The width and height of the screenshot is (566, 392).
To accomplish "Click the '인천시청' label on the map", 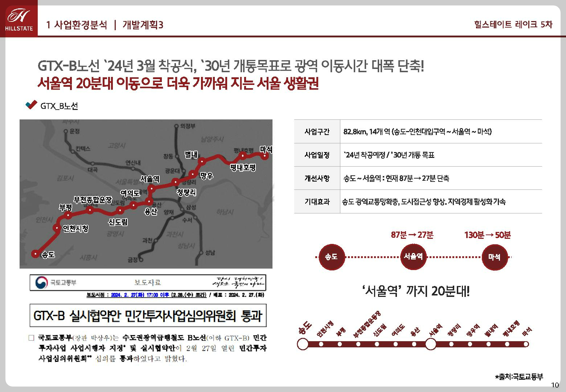I will pos(75,228).
